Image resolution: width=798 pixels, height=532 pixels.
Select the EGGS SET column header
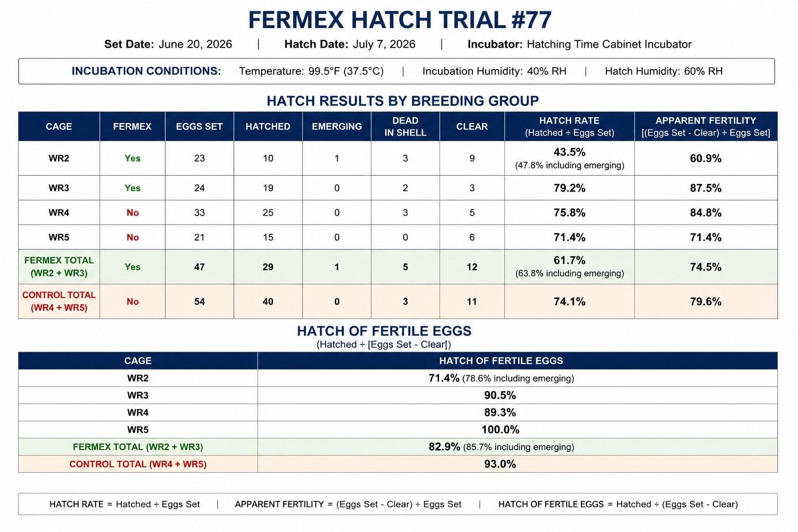pyautogui.click(x=199, y=126)
